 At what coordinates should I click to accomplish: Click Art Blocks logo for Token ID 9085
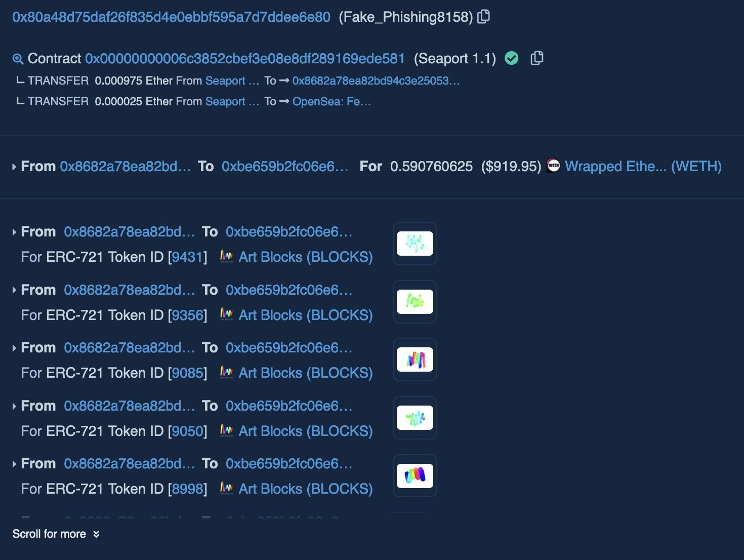tap(226, 373)
